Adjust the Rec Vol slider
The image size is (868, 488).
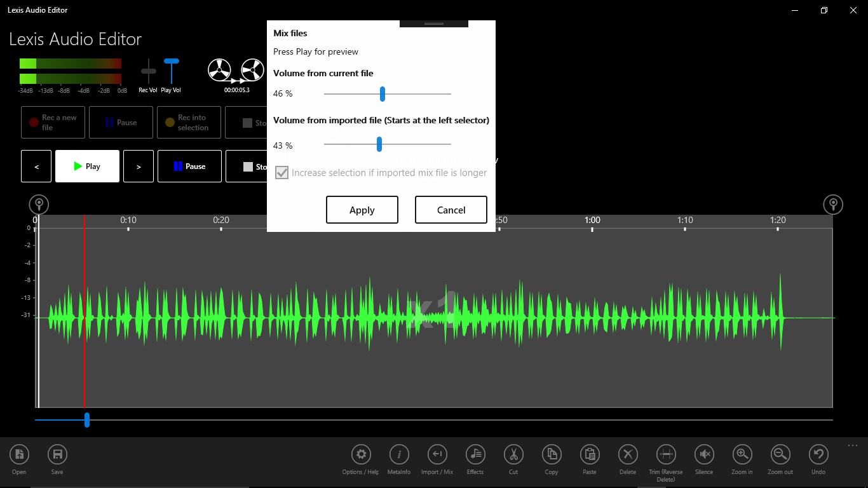coord(149,71)
